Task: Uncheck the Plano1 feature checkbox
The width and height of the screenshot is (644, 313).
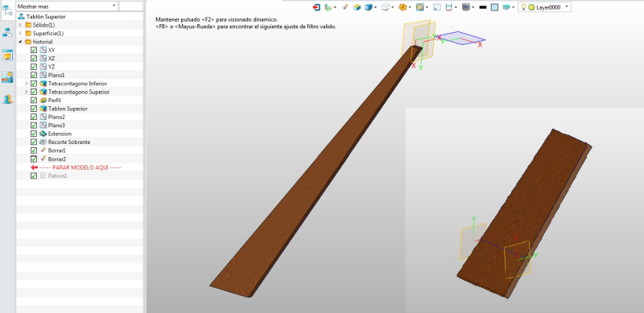Action: click(34, 75)
